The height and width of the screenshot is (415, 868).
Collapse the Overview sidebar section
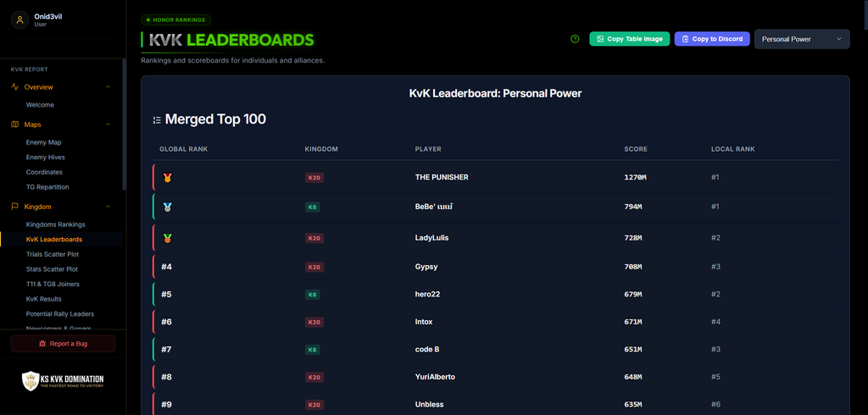click(108, 87)
